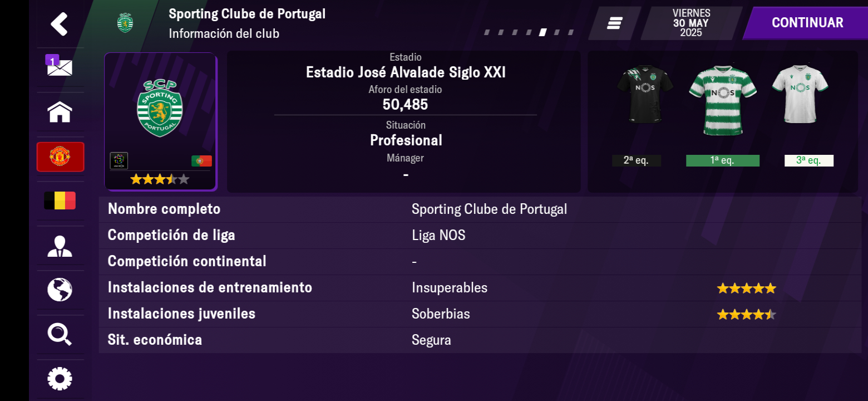Select the 1ª eq. green striped kit
The width and height of the screenshot is (868, 401).
pos(723,100)
